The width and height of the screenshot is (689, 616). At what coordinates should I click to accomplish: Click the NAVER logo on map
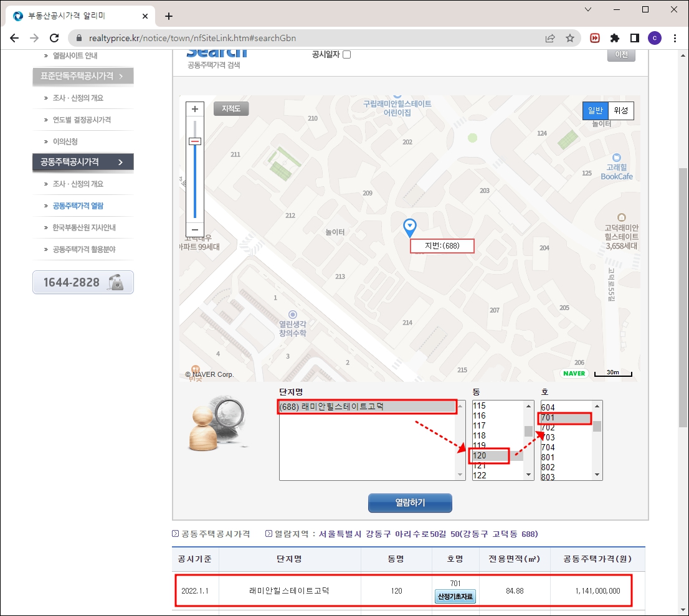(x=574, y=374)
